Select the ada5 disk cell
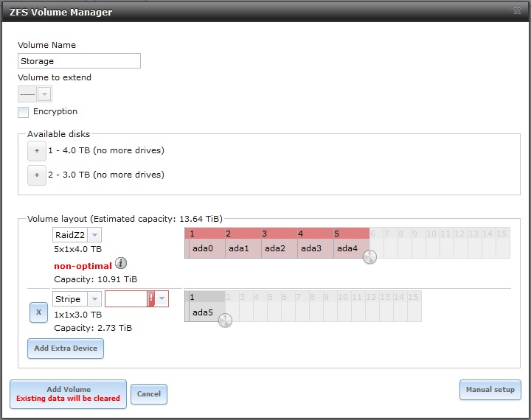531x420 pixels. click(207, 312)
